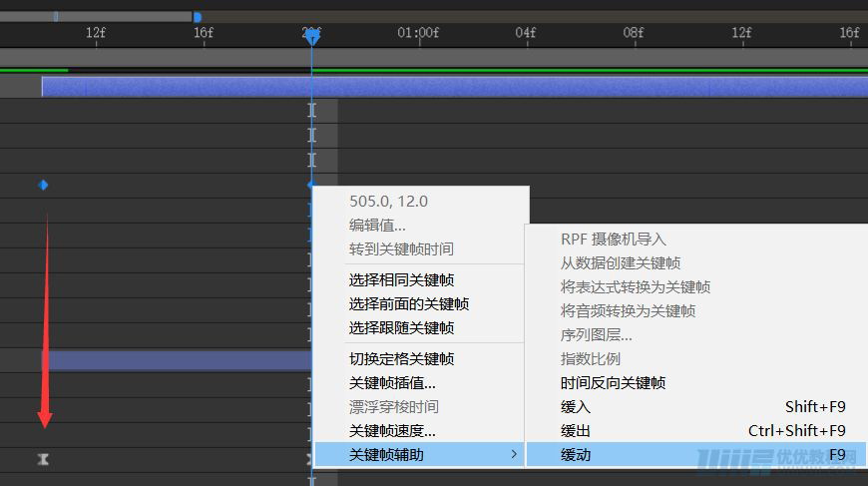Choose 选择跟随关键帧 menu entry
868x486 pixels.
tap(401, 328)
